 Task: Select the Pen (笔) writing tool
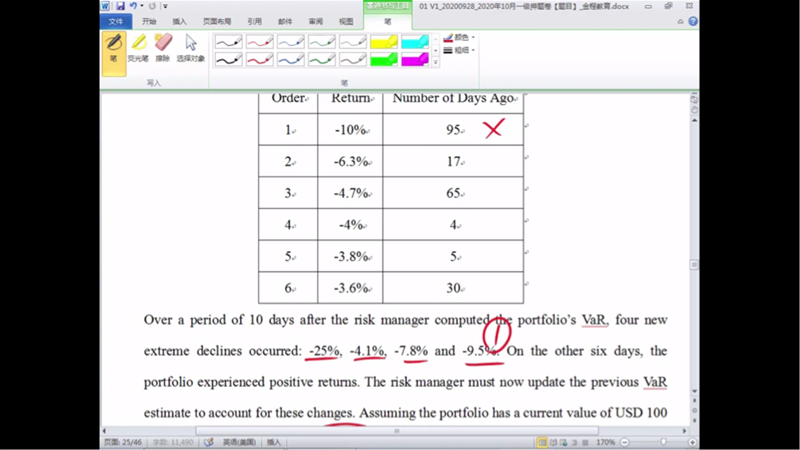tap(114, 47)
